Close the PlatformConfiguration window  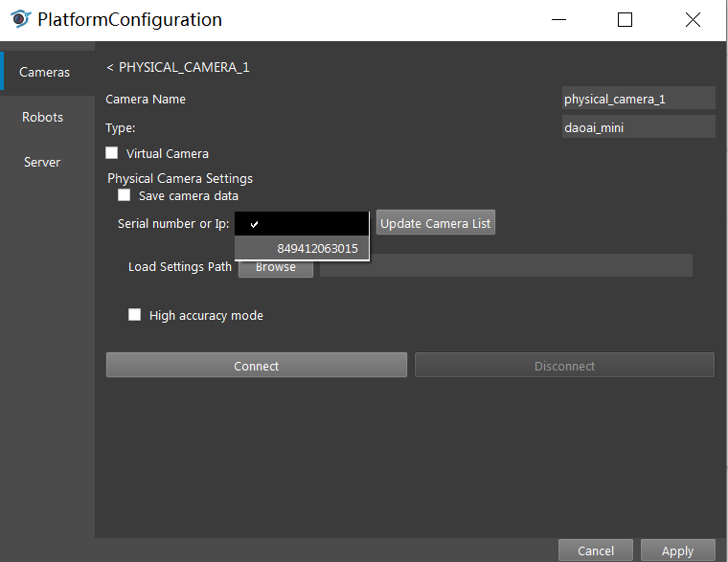693,20
